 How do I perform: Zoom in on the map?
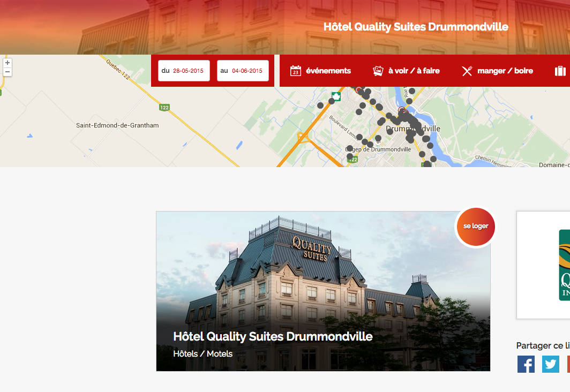click(7, 63)
